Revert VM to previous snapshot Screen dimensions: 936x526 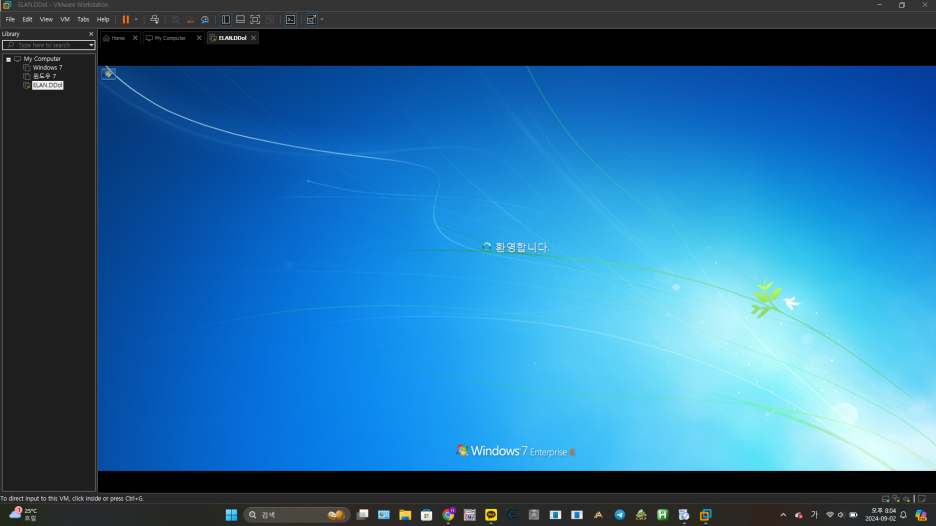[190, 20]
